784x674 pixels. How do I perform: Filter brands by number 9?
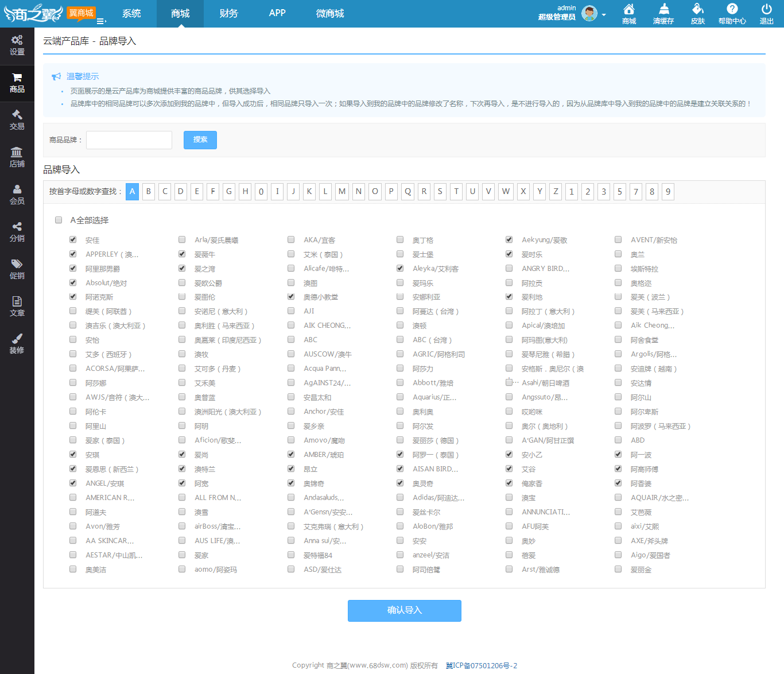[x=668, y=192]
